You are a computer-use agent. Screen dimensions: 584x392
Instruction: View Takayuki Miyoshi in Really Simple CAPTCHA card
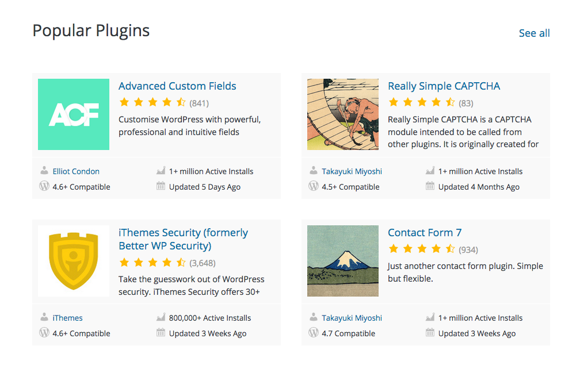point(352,171)
